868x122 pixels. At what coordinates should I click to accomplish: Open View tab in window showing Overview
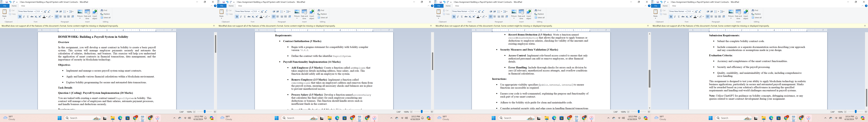pyautogui.click(x=23, y=6)
